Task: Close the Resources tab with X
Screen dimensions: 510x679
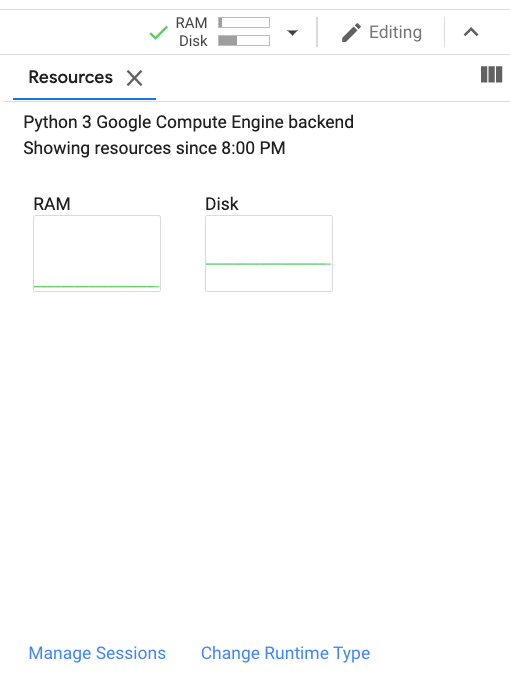Action: point(135,78)
